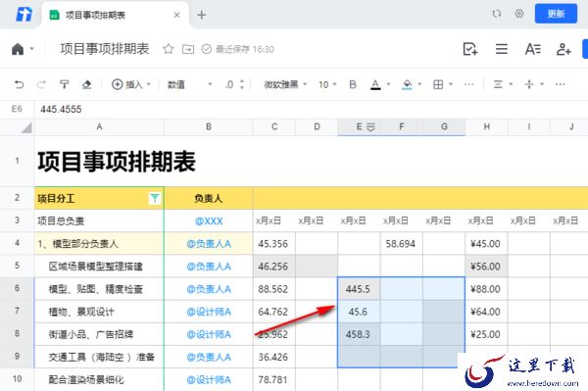This screenshot has height=391, width=588.
Task: Open column E header menu icon
Action: coord(370,127)
